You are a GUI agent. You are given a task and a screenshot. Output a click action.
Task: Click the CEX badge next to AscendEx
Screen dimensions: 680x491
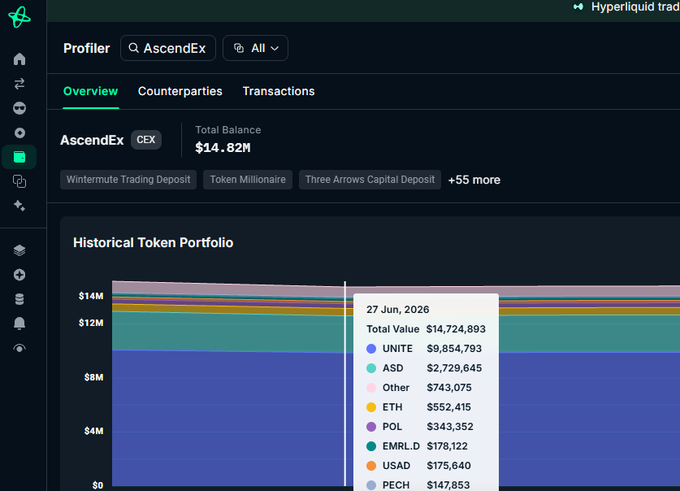pos(146,140)
